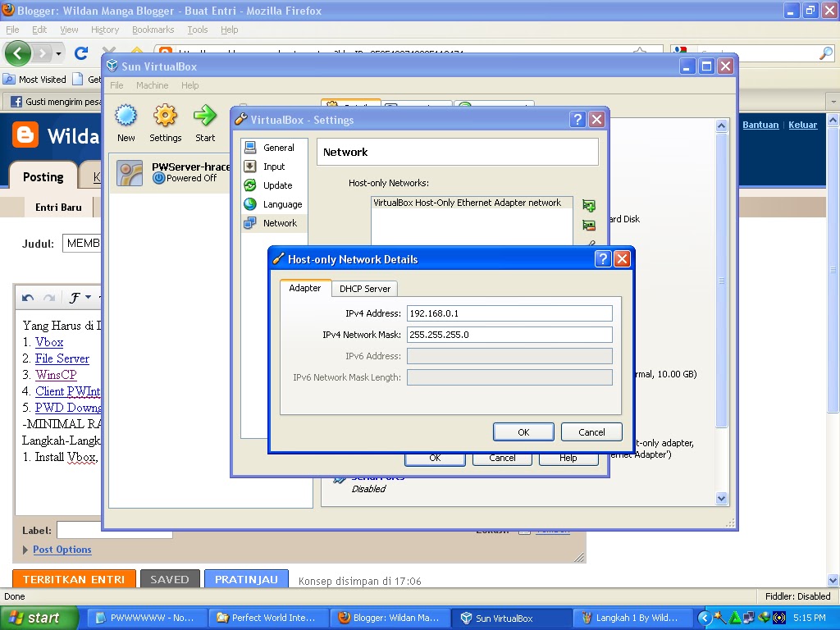Click Firefox page scrollbar down arrow
This screenshot has width=840, height=630.
click(x=833, y=580)
